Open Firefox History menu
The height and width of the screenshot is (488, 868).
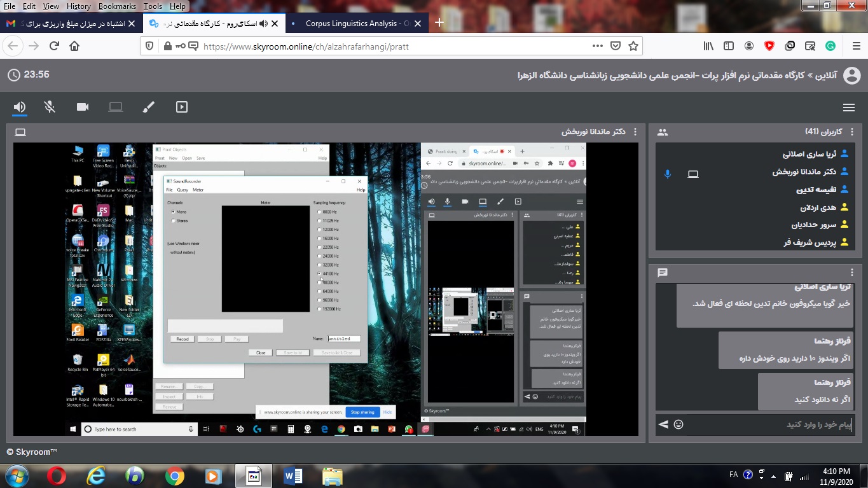78,6
